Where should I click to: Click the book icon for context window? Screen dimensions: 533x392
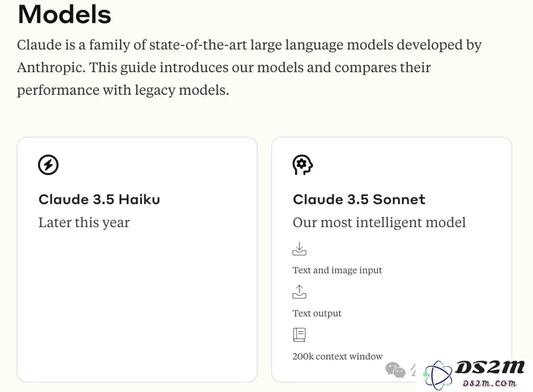[x=299, y=335]
